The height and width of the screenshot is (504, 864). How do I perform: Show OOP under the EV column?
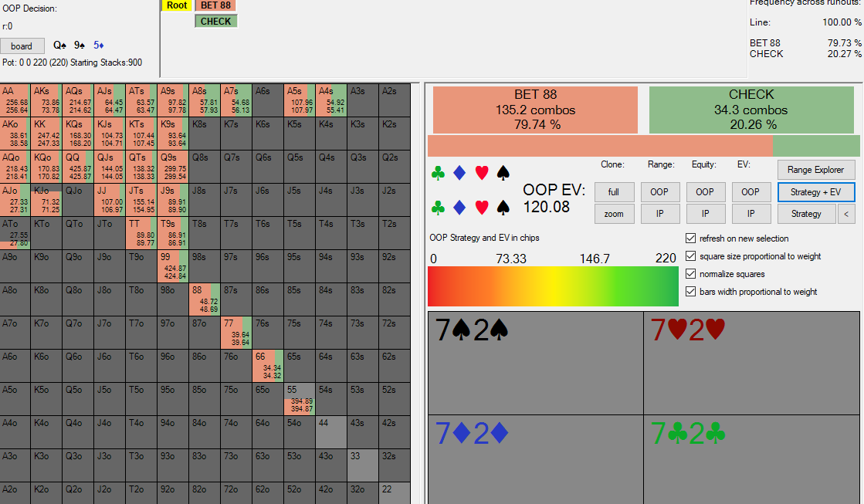click(750, 192)
